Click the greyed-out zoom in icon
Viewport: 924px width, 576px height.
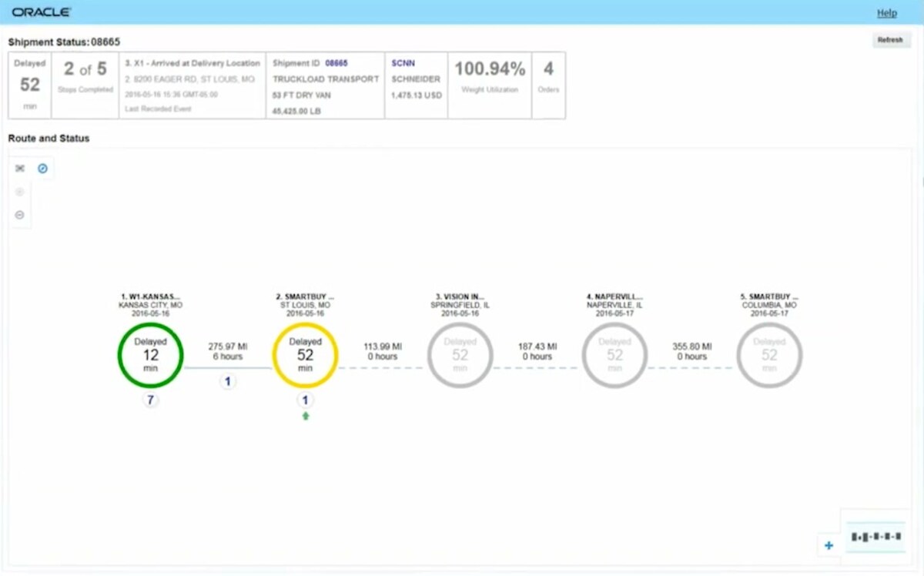(x=20, y=192)
